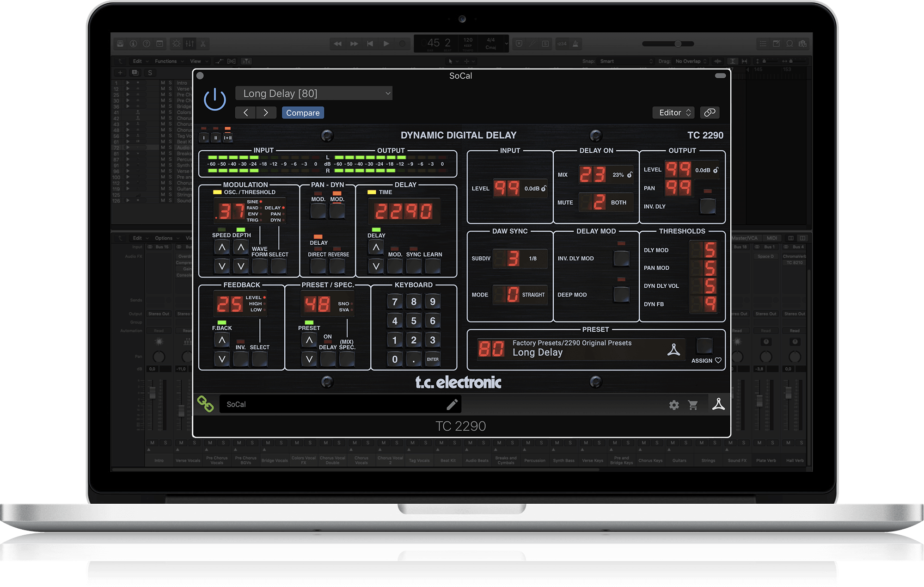Click the sidechain link icon beside Editor
Screen dimensions: 924x587
pyautogui.click(x=710, y=112)
